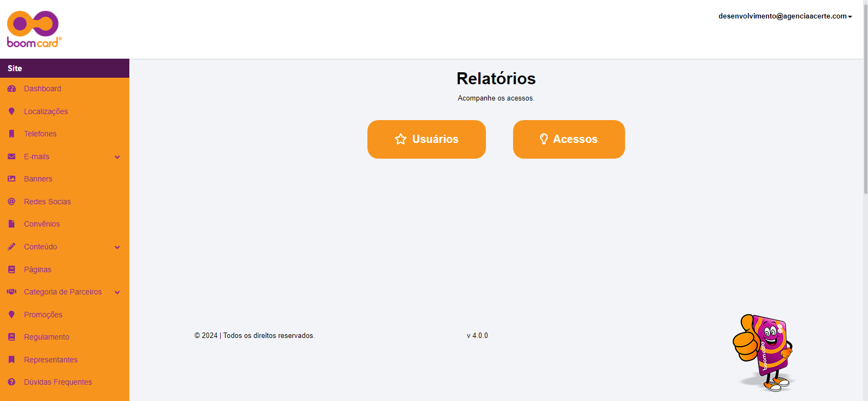This screenshot has width=868, height=401.
Task: Click the page vertical scrollbar
Action: pyautogui.click(x=865, y=109)
